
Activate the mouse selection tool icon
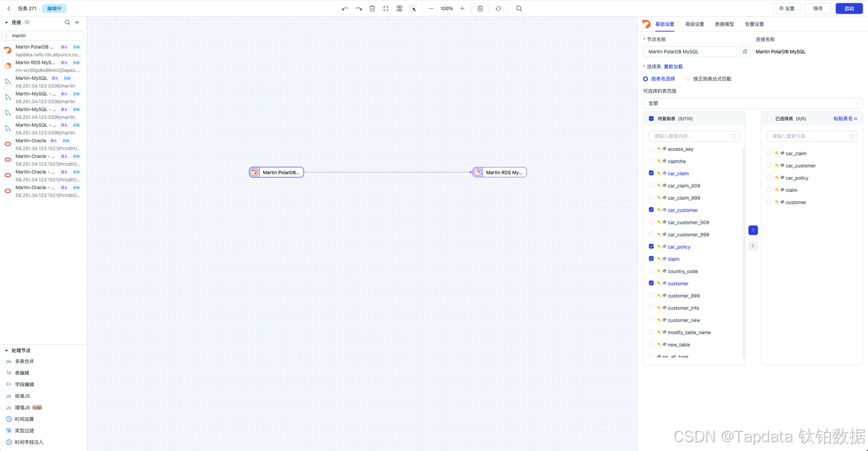413,9
